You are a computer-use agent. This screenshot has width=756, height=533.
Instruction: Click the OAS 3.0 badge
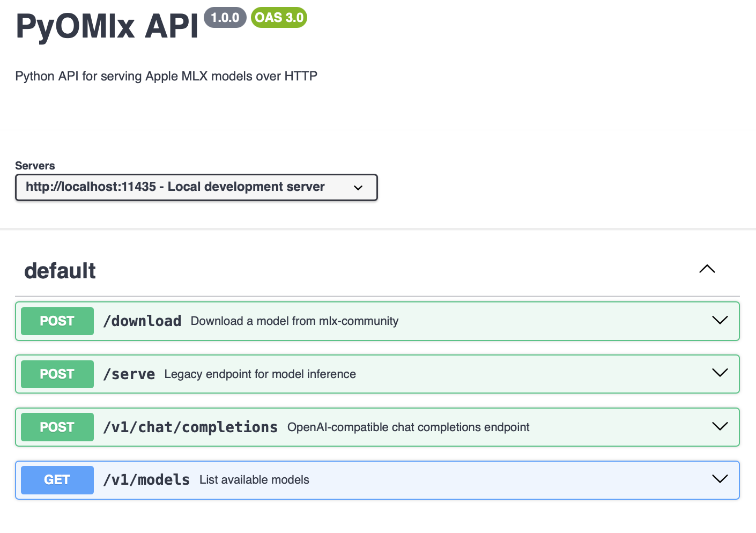pyautogui.click(x=279, y=18)
